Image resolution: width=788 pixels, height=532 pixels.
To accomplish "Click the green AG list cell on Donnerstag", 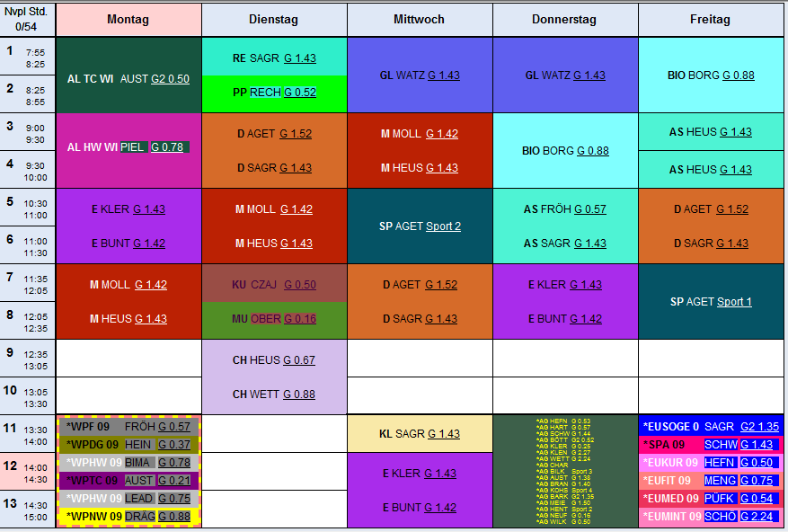I will click(x=565, y=471).
